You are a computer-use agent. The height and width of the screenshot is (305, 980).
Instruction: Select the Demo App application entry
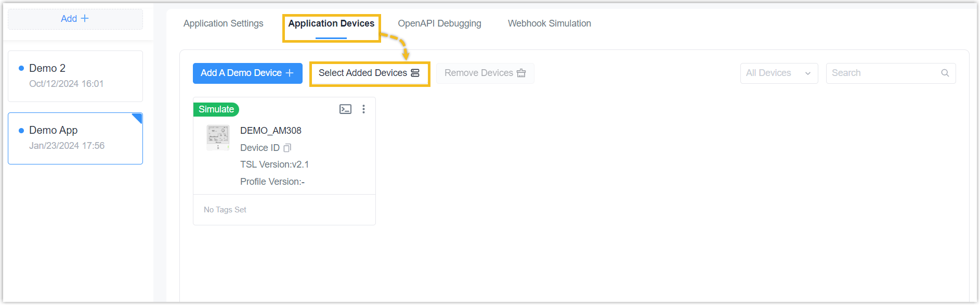point(75,138)
